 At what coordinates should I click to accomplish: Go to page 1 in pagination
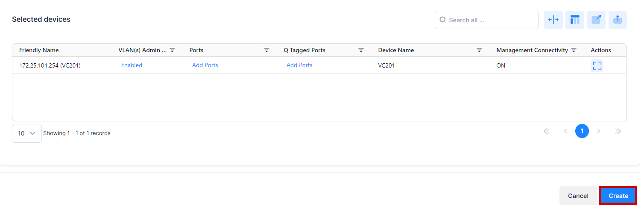[x=582, y=131]
